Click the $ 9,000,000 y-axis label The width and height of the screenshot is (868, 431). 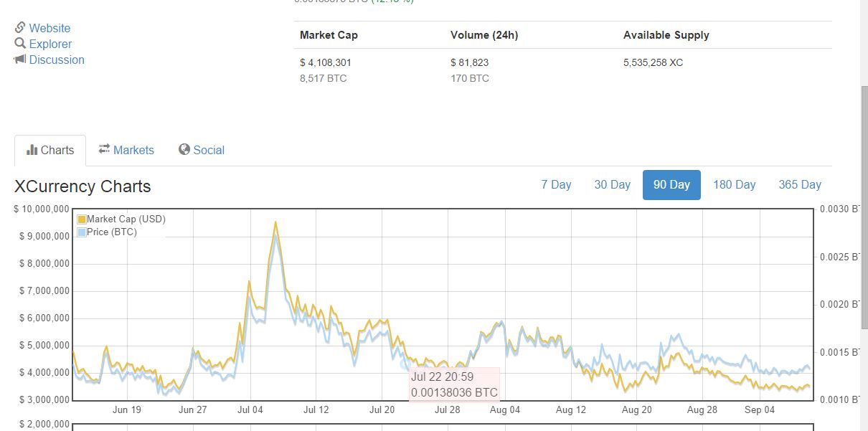pos(44,236)
